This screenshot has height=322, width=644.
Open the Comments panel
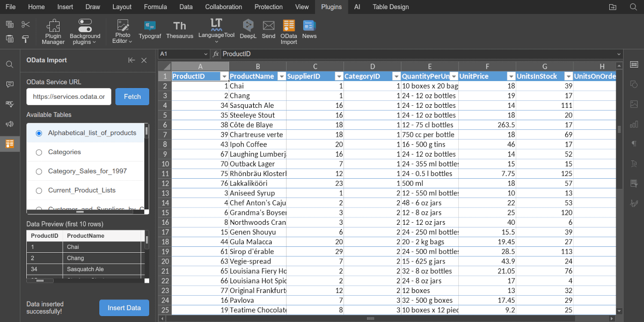9,85
